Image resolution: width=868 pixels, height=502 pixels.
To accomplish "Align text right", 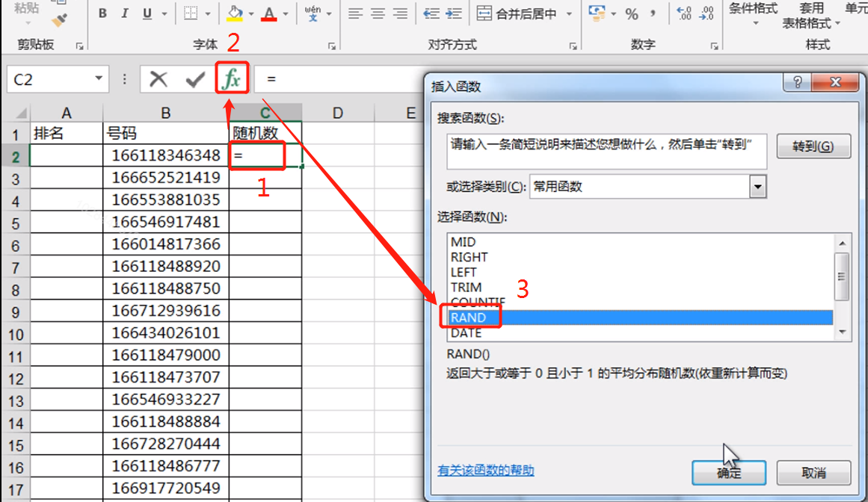I will point(400,13).
